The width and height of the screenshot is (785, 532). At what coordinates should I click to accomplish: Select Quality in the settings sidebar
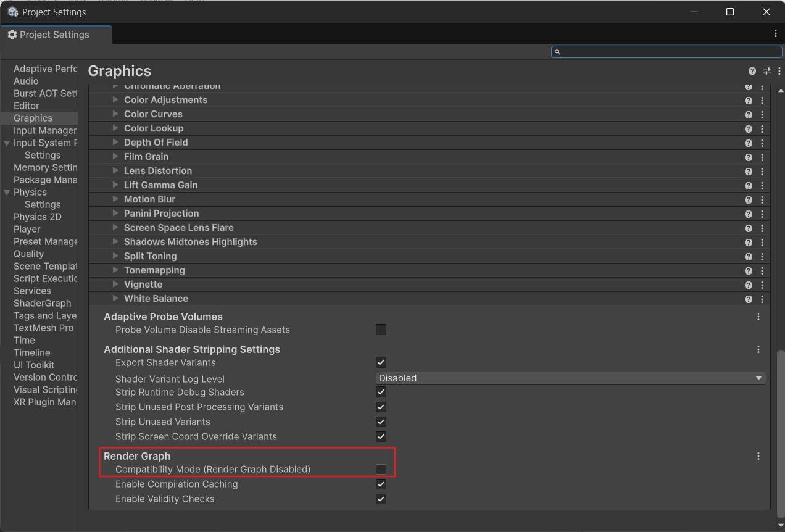pos(29,254)
